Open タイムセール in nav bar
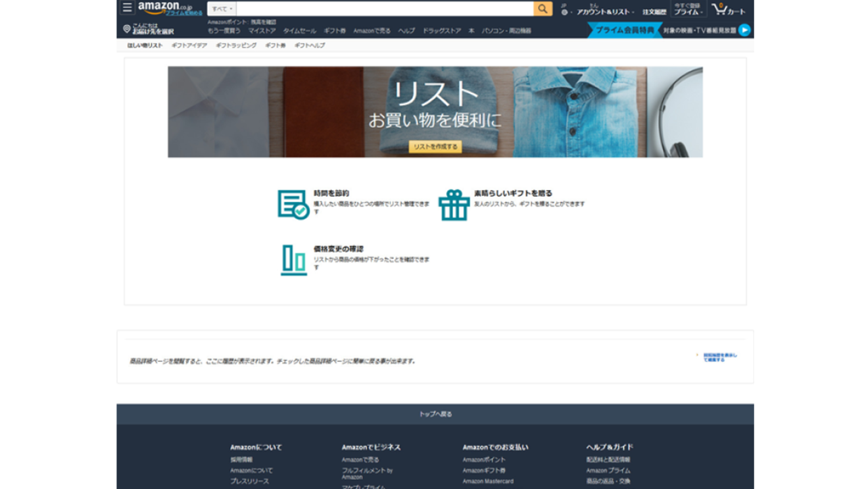 coord(299,31)
